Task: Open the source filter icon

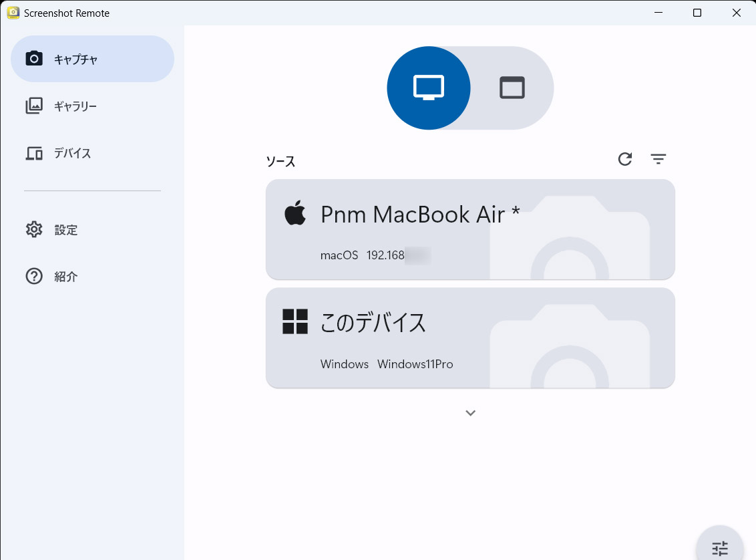Action: tap(658, 158)
